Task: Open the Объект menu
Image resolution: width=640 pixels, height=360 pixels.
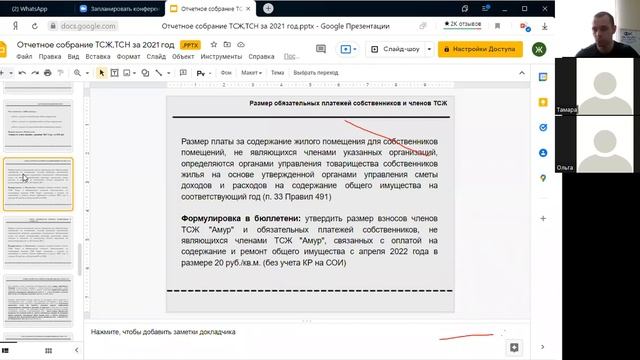Action: (x=183, y=57)
